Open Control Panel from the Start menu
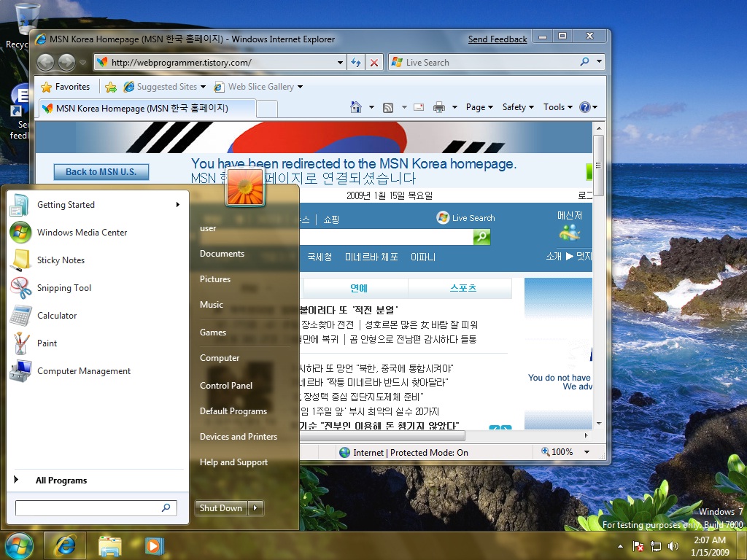 (226, 386)
